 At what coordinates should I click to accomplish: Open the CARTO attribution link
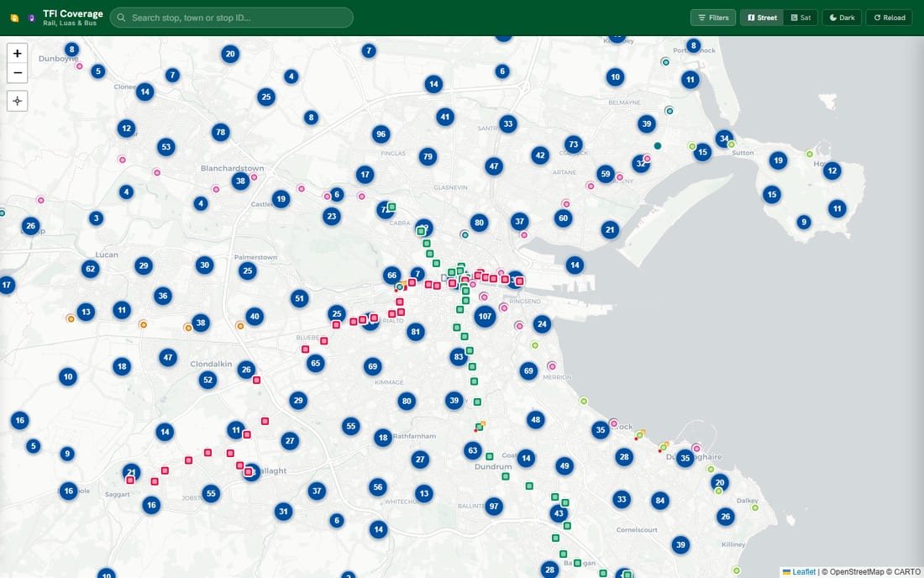click(x=907, y=571)
